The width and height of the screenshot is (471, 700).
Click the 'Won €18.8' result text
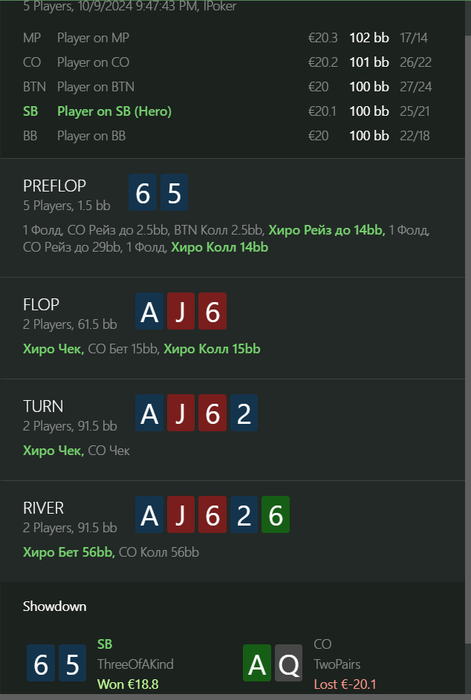tap(128, 684)
